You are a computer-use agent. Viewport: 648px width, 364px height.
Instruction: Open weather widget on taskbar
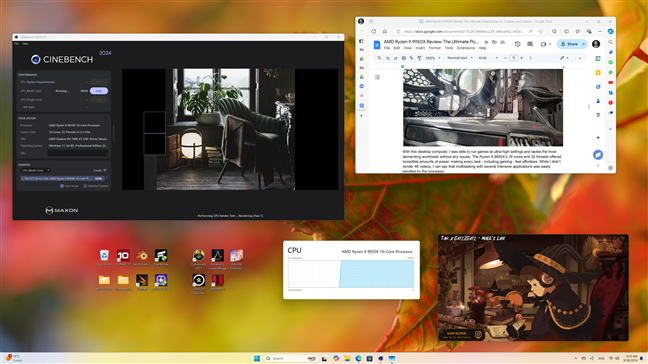click(14, 358)
